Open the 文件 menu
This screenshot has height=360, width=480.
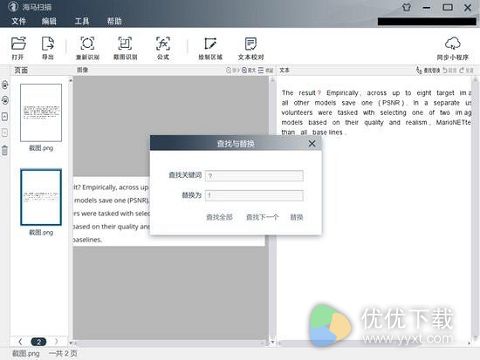tap(19, 21)
